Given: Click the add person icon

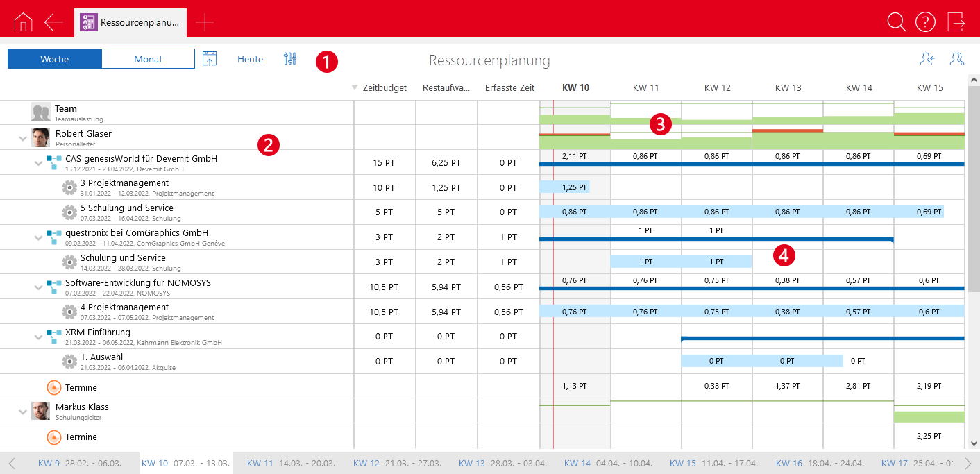Looking at the screenshot, I should point(927,59).
